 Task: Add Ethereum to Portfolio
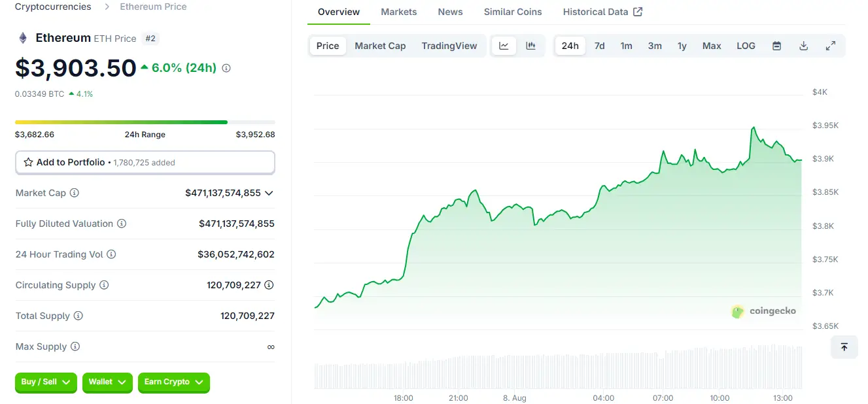click(x=145, y=162)
